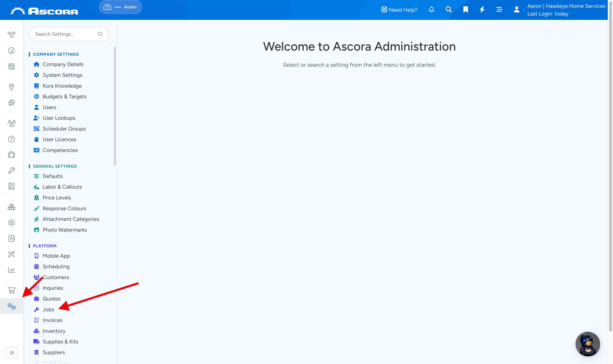The width and height of the screenshot is (613, 364).
Task: Open Supplies & Kits settings
Action: coord(60,342)
